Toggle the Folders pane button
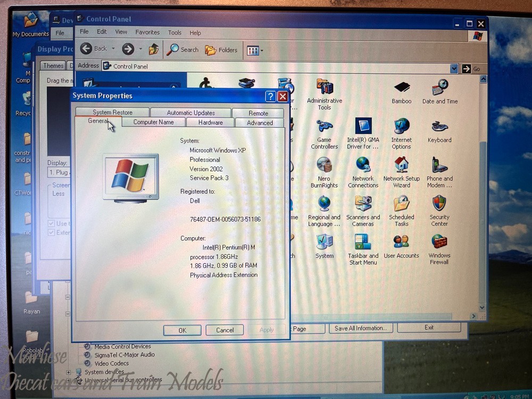Viewport: 532px width, 399px height. coord(221,50)
